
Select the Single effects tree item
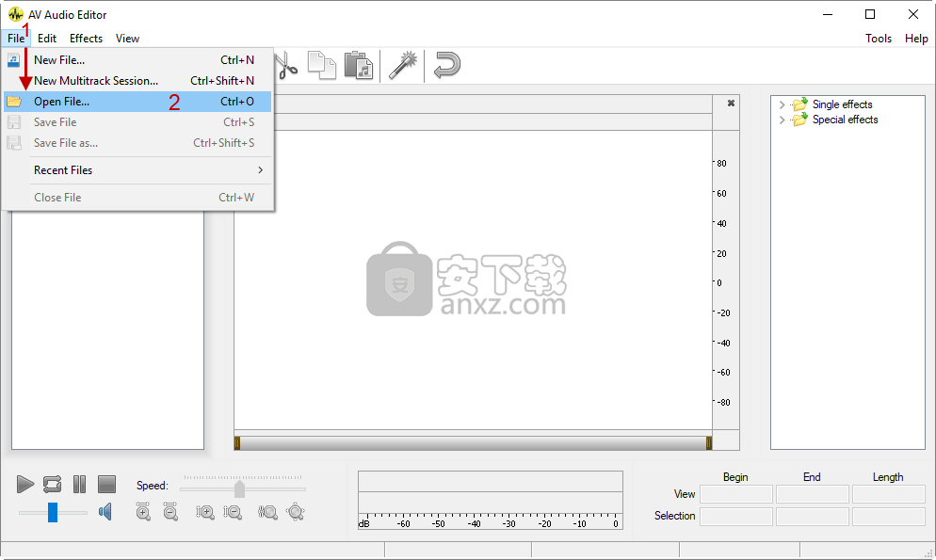842,104
